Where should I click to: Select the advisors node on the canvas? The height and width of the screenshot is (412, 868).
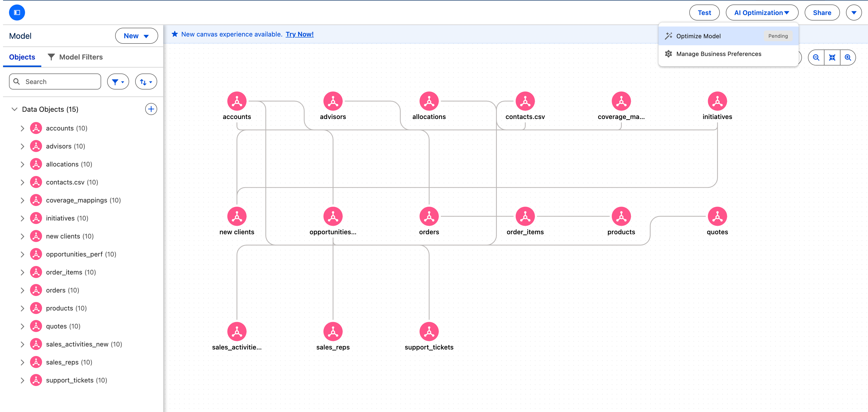(x=333, y=101)
